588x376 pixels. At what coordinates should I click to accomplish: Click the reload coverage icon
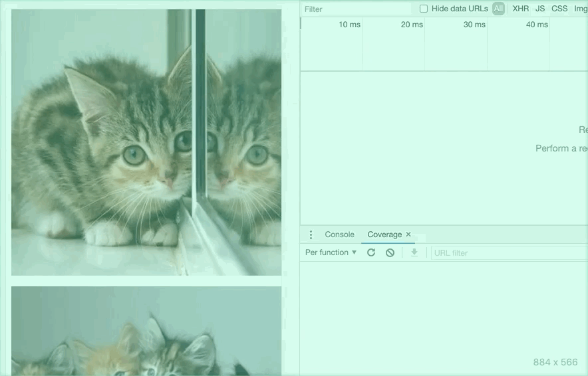[x=371, y=252]
